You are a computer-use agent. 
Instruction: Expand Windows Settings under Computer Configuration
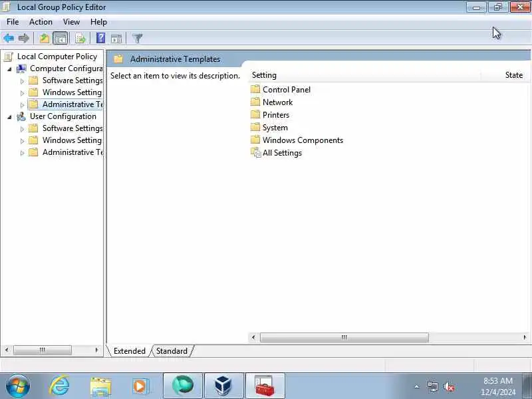tap(23, 93)
